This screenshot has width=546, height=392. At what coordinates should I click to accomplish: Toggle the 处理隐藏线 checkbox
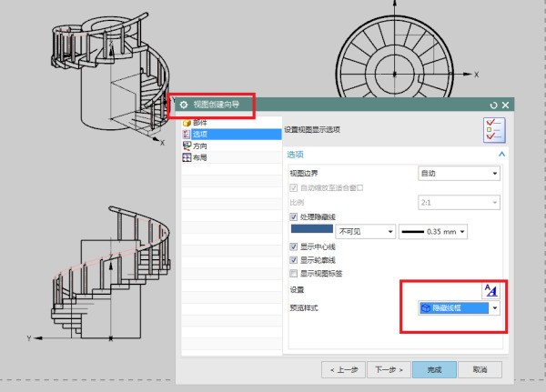pyautogui.click(x=294, y=216)
